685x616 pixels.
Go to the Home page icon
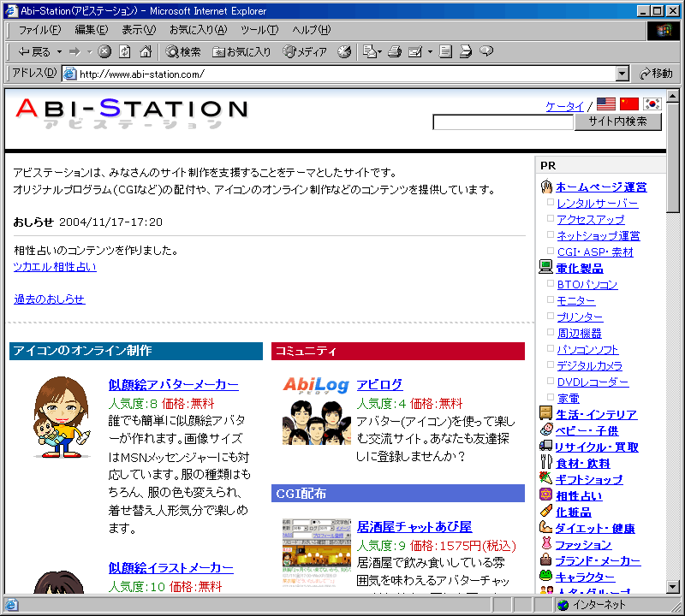(146, 51)
